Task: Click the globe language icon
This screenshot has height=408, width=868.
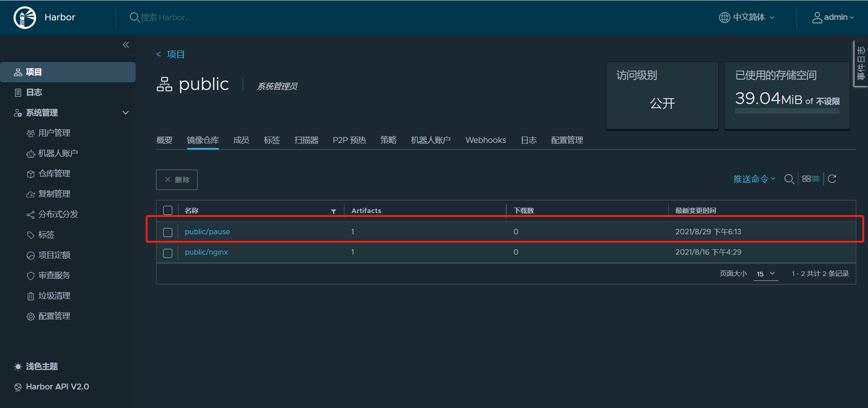Action: [x=724, y=17]
